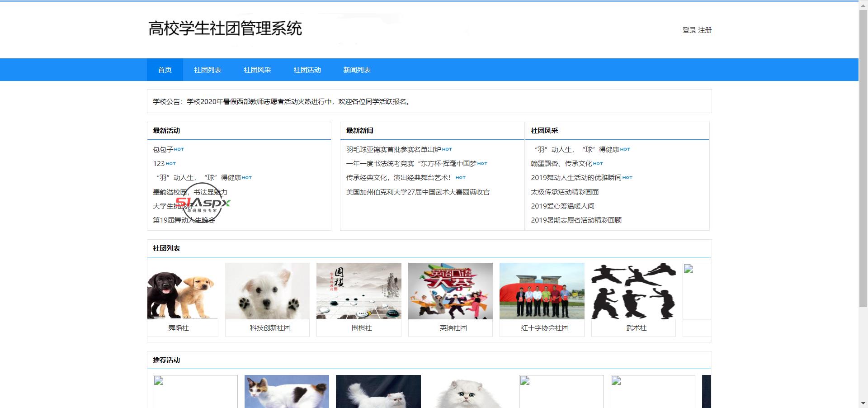Click the scrollbar down arrow
The height and width of the screenshot is (408, 868).
click(x=863, y=403)
